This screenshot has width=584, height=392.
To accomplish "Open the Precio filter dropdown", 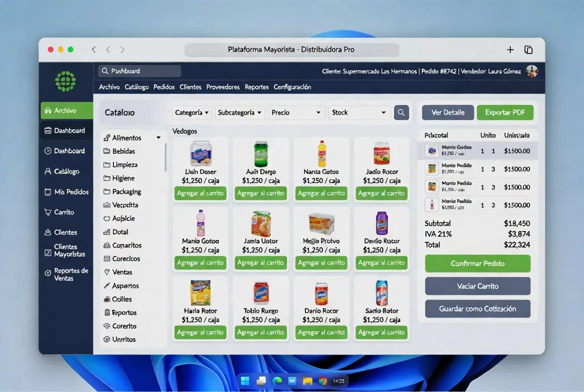I will [296, 112].
